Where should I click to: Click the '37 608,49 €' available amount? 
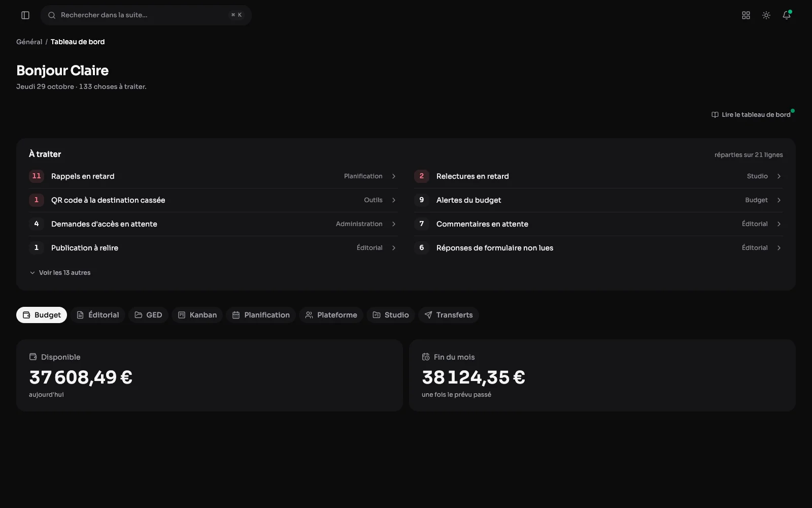[x=81, y=377]
